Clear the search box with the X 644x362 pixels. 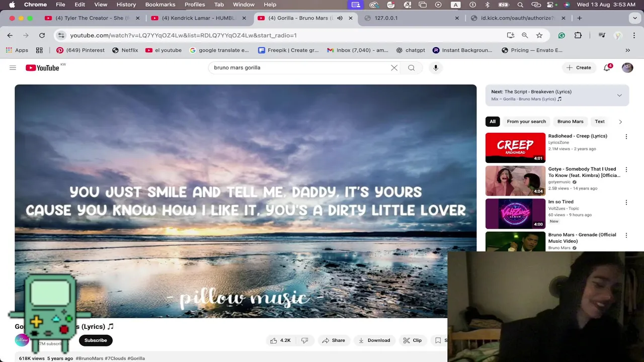(x=394, y=67)
